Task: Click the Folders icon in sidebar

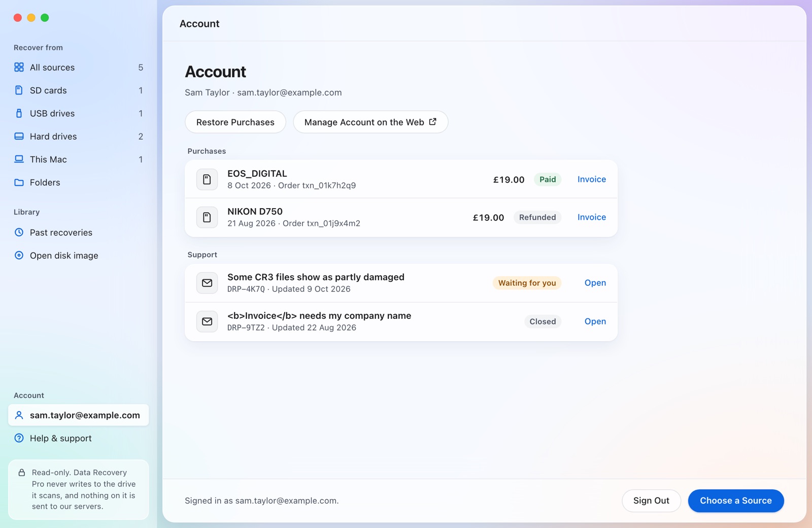Action: pos(19,182)
